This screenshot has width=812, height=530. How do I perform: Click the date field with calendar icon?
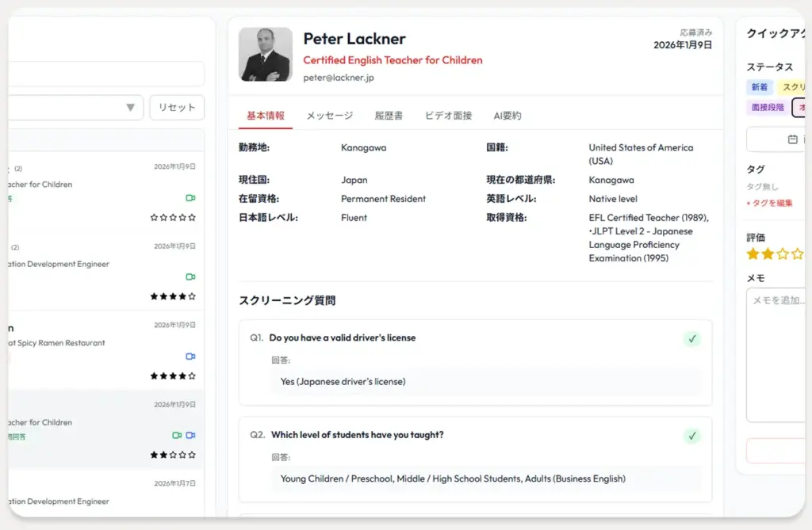tap(776, 139)
